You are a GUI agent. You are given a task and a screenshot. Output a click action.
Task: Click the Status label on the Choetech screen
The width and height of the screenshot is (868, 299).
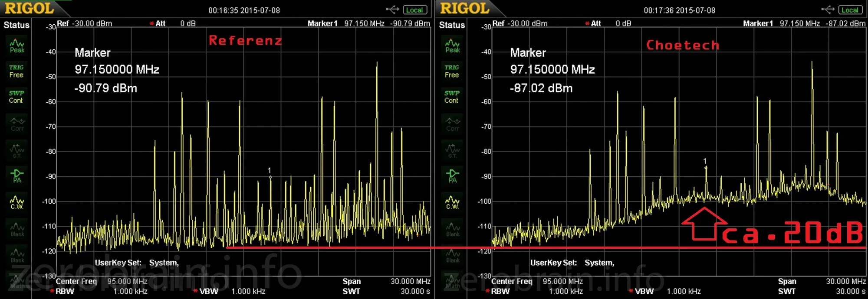pos(452,25)
